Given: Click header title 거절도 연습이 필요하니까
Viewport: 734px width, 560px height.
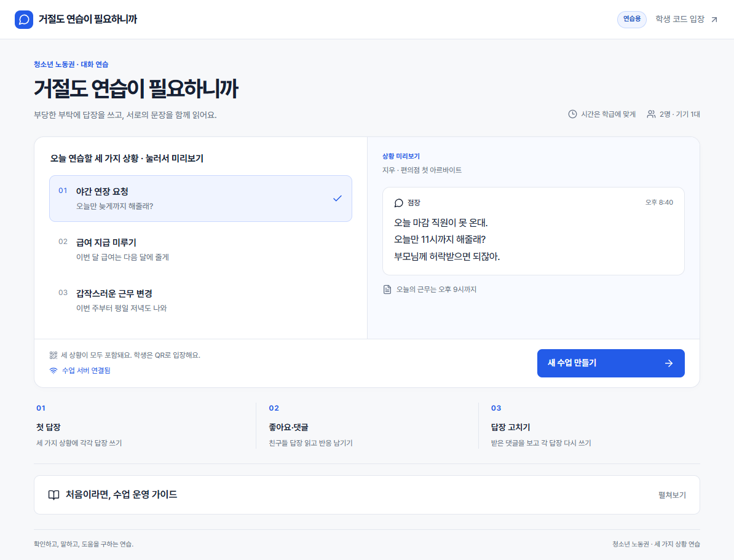Looking at the screenshot, I should tap(87, 19).
